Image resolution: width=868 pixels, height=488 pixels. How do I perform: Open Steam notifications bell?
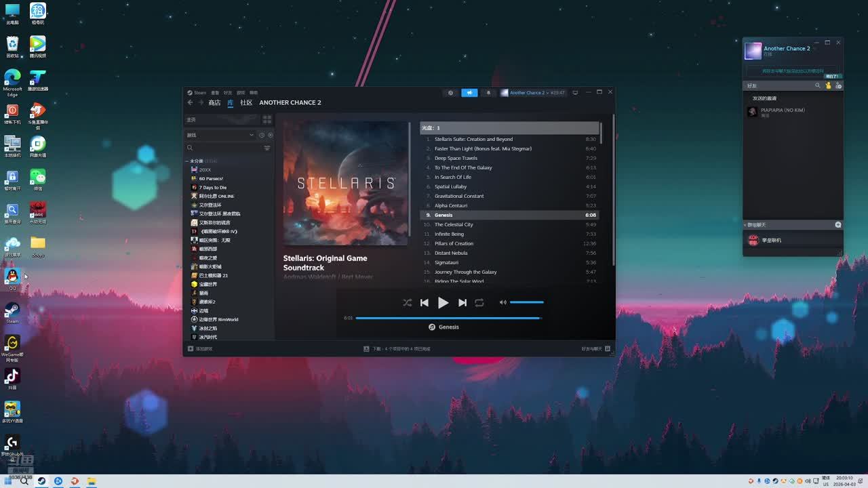488,93
